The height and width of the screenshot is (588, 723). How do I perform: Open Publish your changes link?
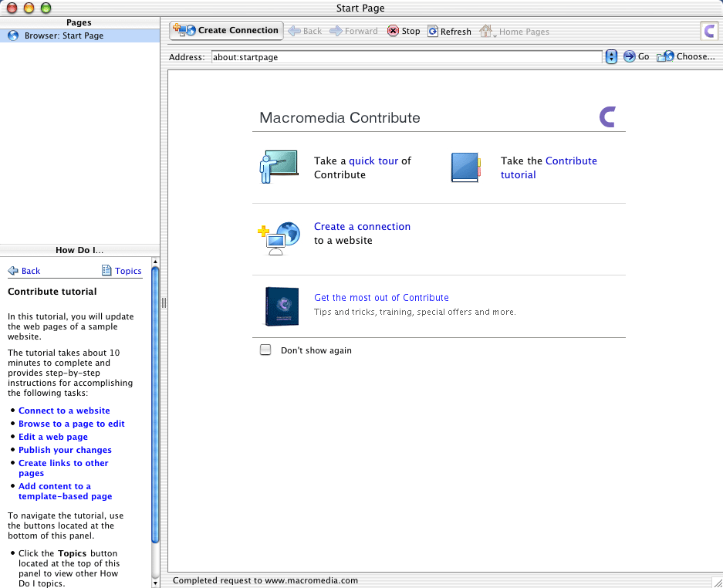(x=65, y=450)
